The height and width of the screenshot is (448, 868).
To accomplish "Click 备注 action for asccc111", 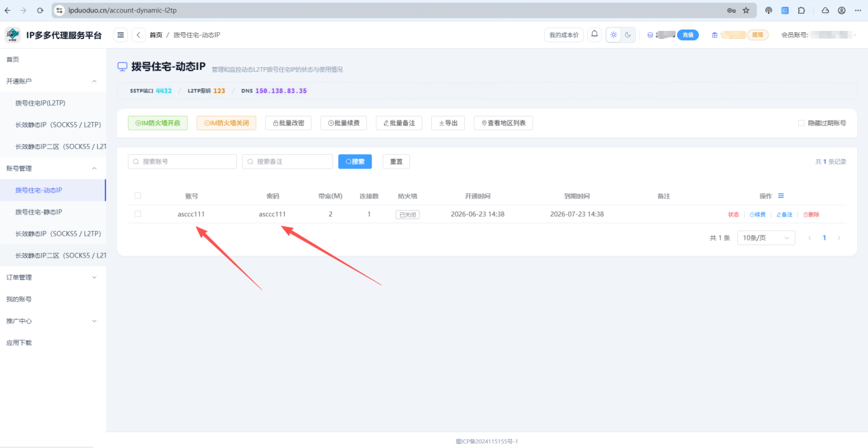I will pos(784,214).
